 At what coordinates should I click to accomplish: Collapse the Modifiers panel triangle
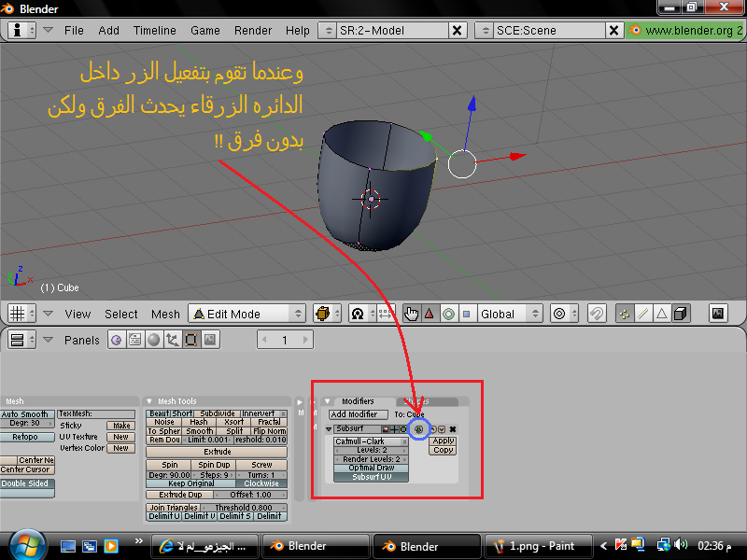pos(328,401)
